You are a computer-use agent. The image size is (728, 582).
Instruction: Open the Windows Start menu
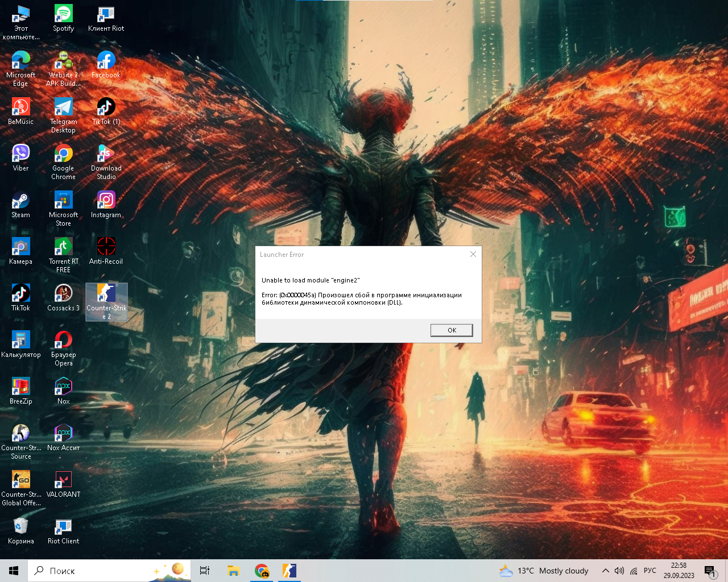coord(14,571)
